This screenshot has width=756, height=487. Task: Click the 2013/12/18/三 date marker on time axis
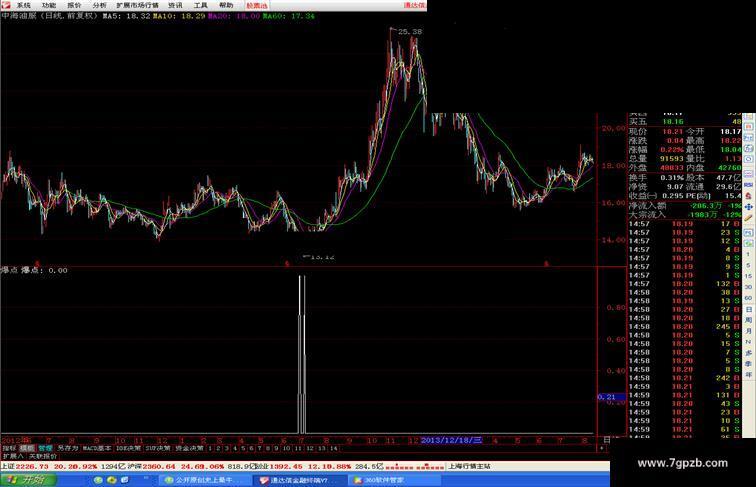pyautogui.click(x=451, y=440)
